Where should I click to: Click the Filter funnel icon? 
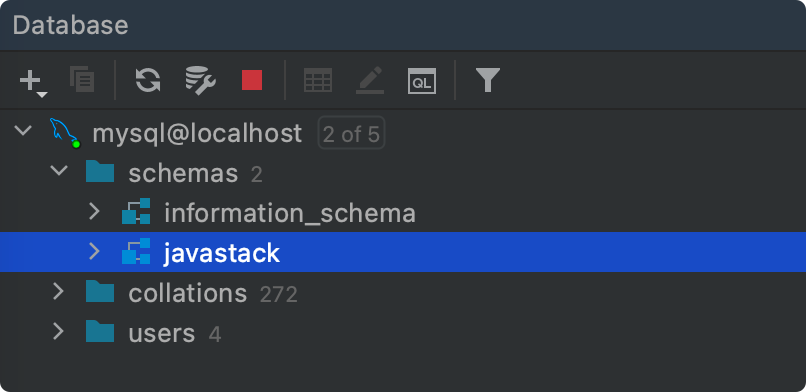488,80
